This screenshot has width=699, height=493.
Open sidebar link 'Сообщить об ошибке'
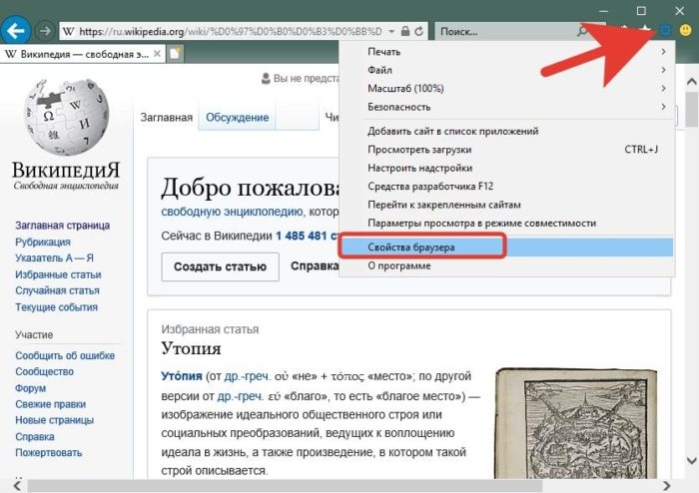click(65, 355)
